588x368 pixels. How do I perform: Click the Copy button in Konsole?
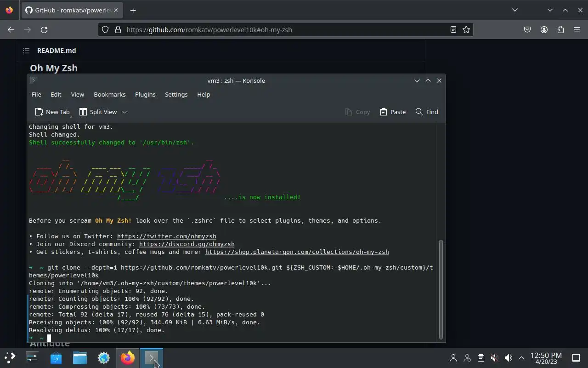coord(357,112)
